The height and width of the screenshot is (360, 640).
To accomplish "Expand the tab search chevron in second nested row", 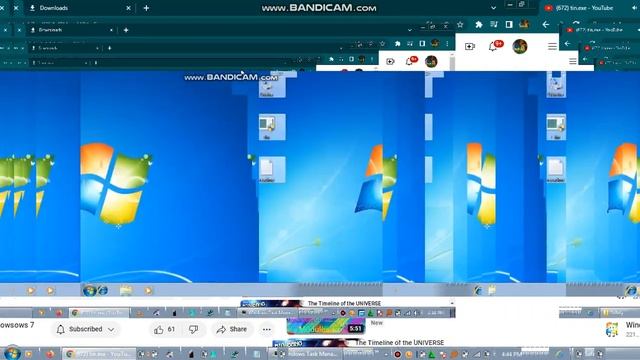I will pos(409,30).
